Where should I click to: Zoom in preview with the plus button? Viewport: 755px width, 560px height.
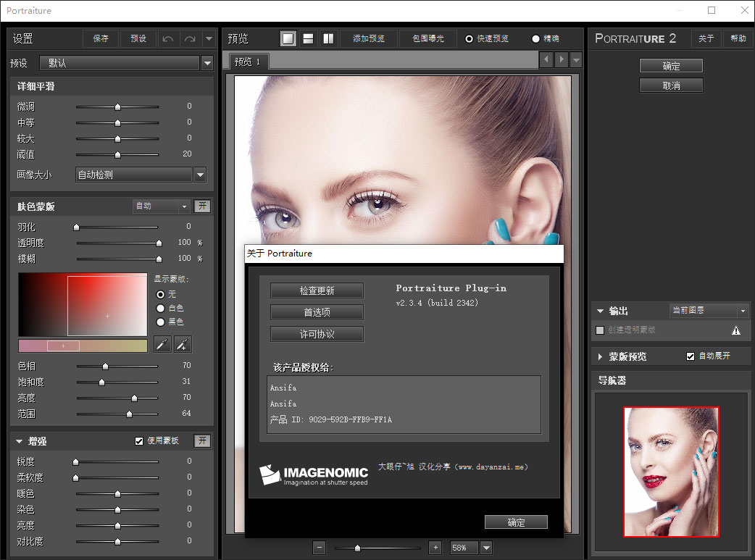435,548
